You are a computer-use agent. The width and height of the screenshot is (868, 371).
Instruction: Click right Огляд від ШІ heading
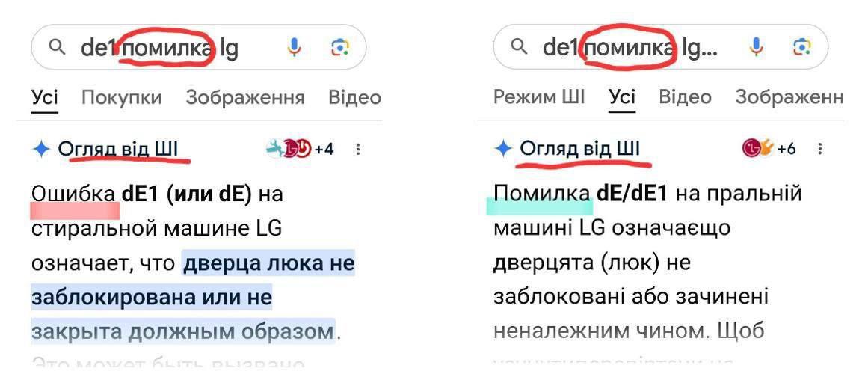point(580,149)
